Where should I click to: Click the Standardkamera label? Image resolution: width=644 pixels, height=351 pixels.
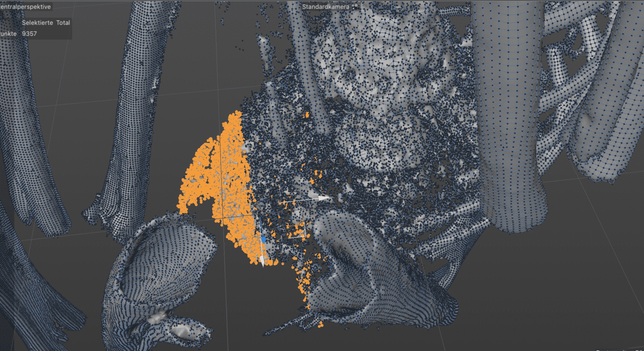coord(326,7)
